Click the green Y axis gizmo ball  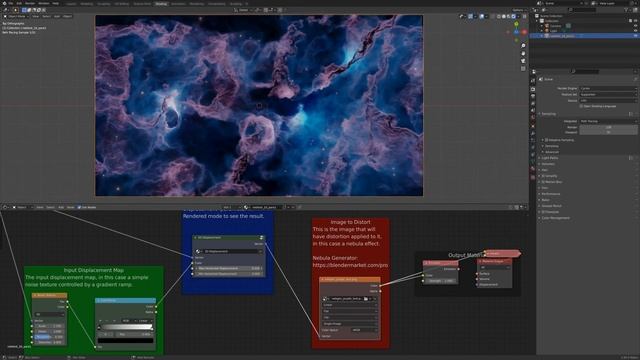(516, 24)
